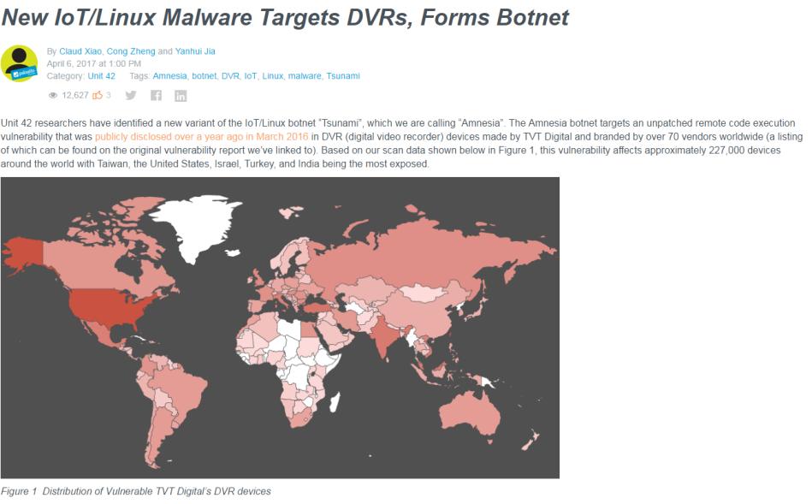Image resolution: width=812 pixels, height=504 pixels.
Task: Open 'publicly disclosed over a year ago' link
Action: pos(201,137)
